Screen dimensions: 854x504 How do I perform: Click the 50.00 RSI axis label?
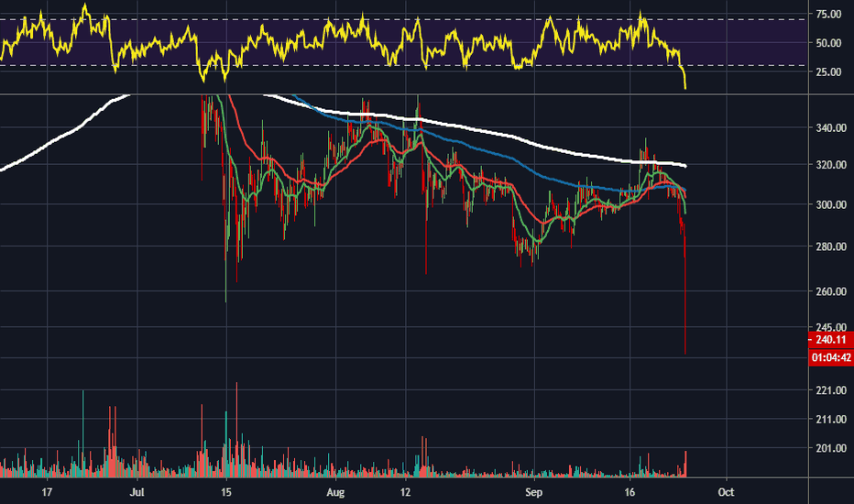[828, 43]
